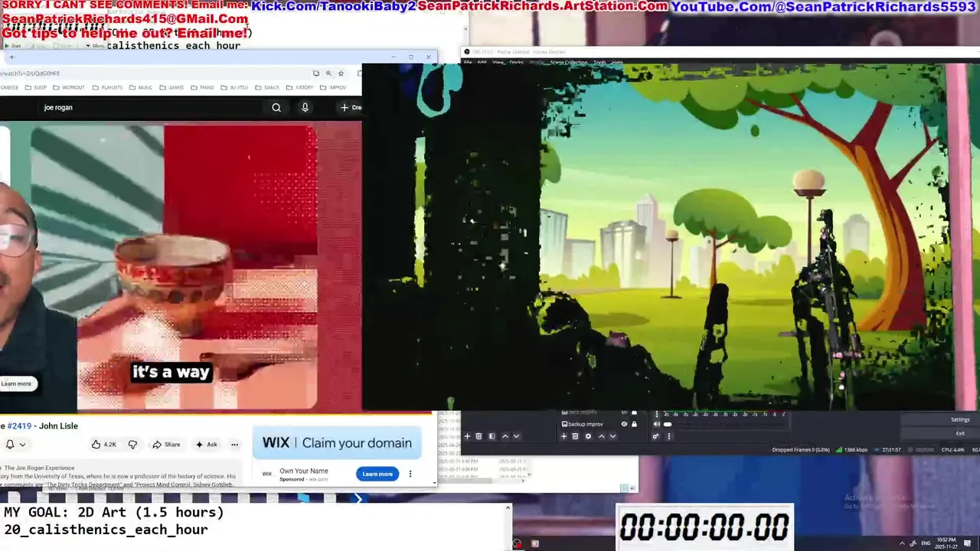
Task: Click the OBS Settings button
Action: tap(960, 419)
